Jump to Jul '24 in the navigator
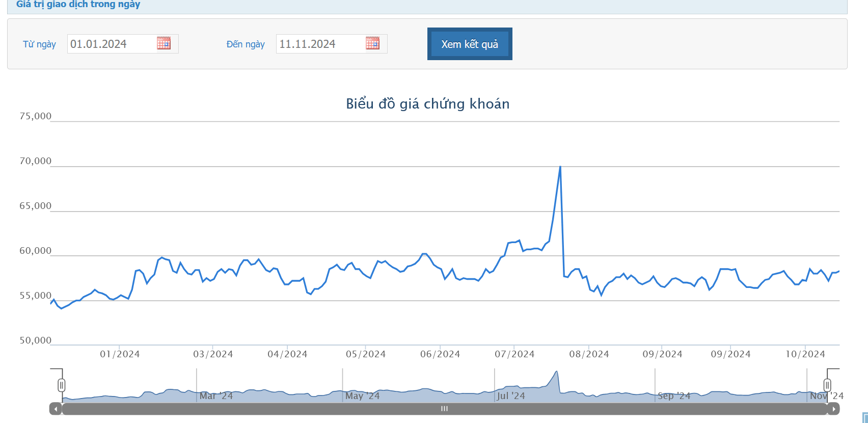 (510, 396)
